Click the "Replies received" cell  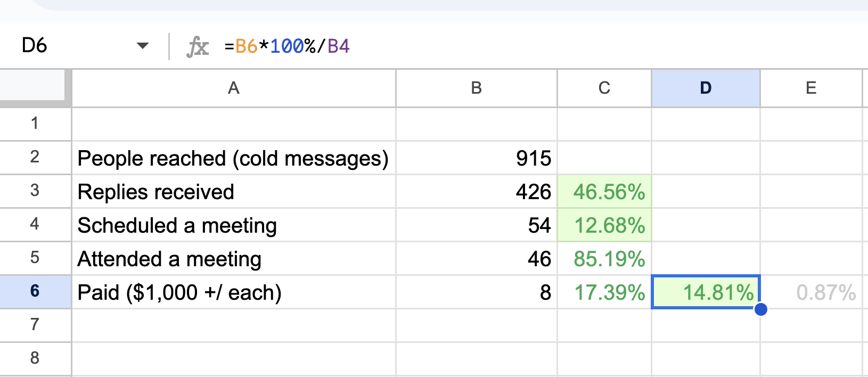click(x=233, y=192)
